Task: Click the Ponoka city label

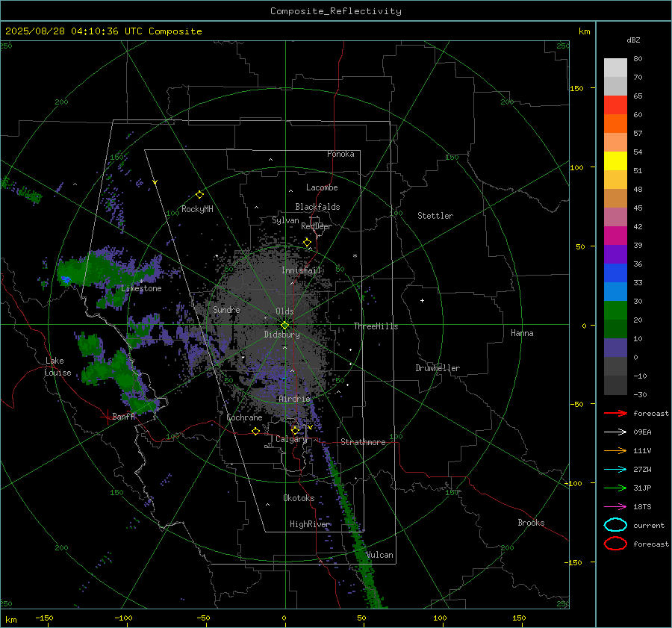Action: pos(340,154)
